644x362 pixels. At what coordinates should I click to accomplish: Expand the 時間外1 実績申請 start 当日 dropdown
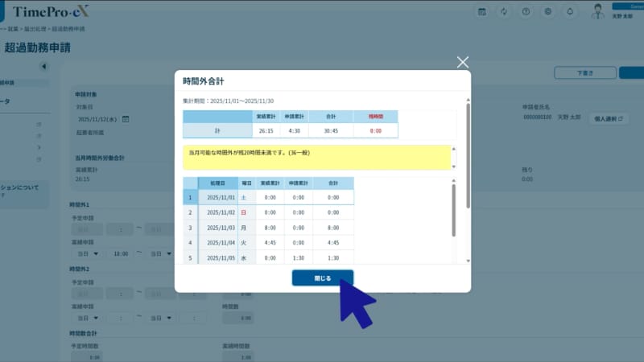tap(88, 253)
